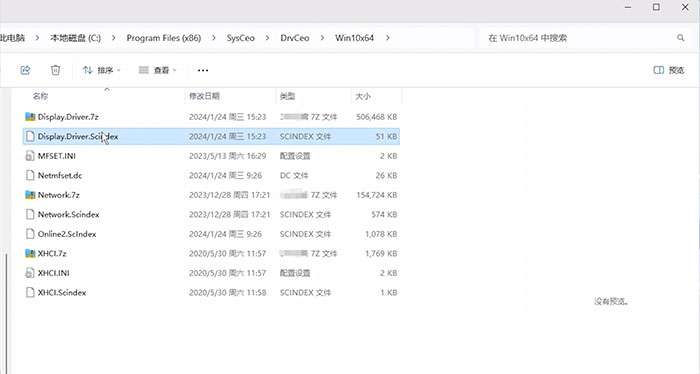Screen dimensions: 700x374
Task: Close the Explorer window
Action: pyautogui.click(x=685, y=8)
